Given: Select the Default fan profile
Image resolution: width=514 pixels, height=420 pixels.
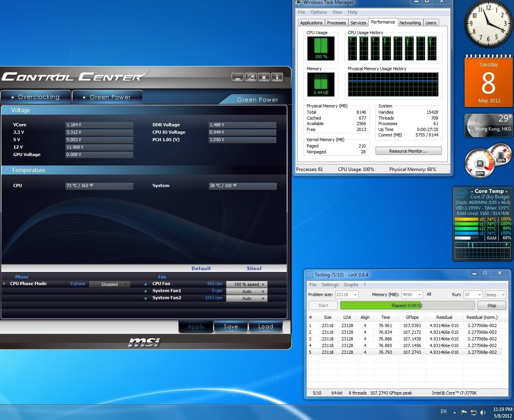Looking at the screenshot, I should click(x=201, y=269).
